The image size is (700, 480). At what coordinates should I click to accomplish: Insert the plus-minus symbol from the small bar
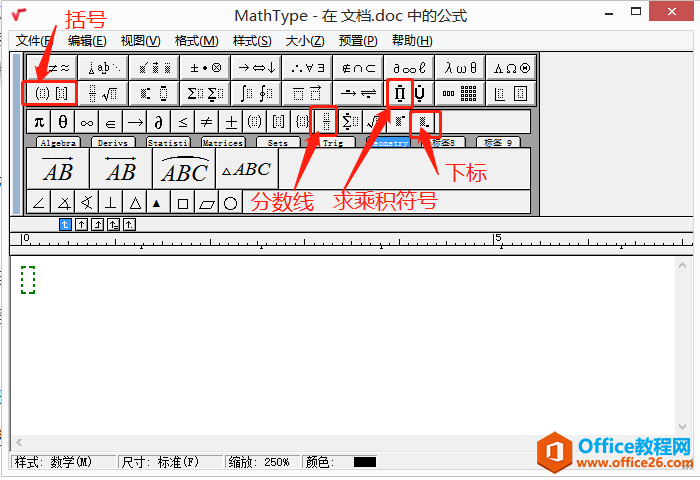231,121
